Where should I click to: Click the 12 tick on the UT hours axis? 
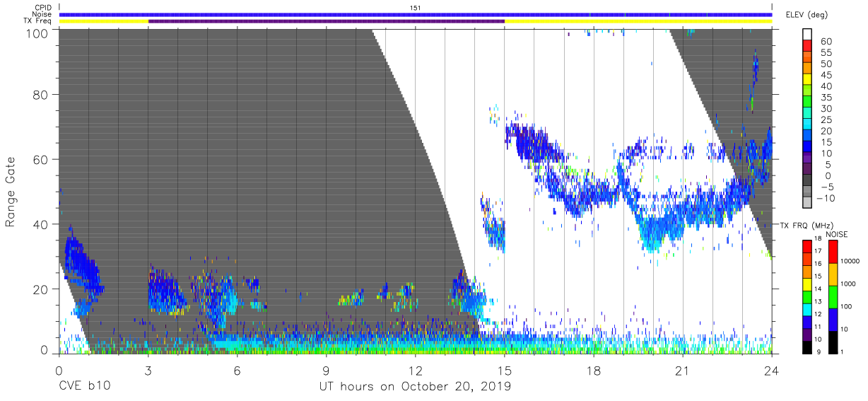(x=416, y=370)
